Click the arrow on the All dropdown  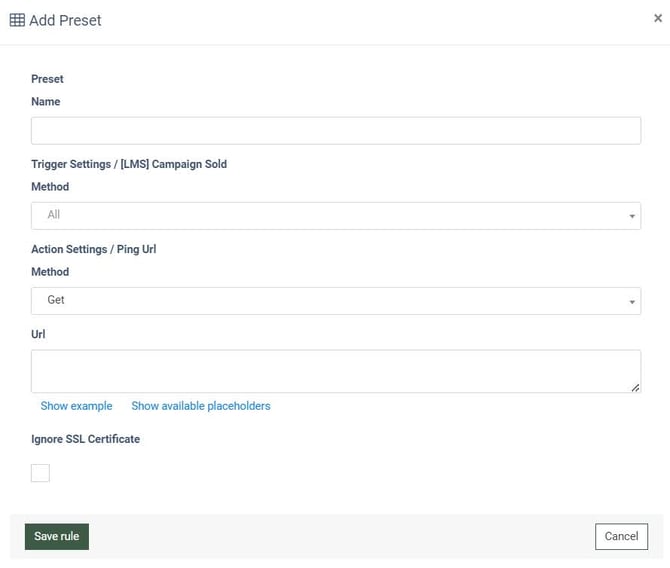632,216
